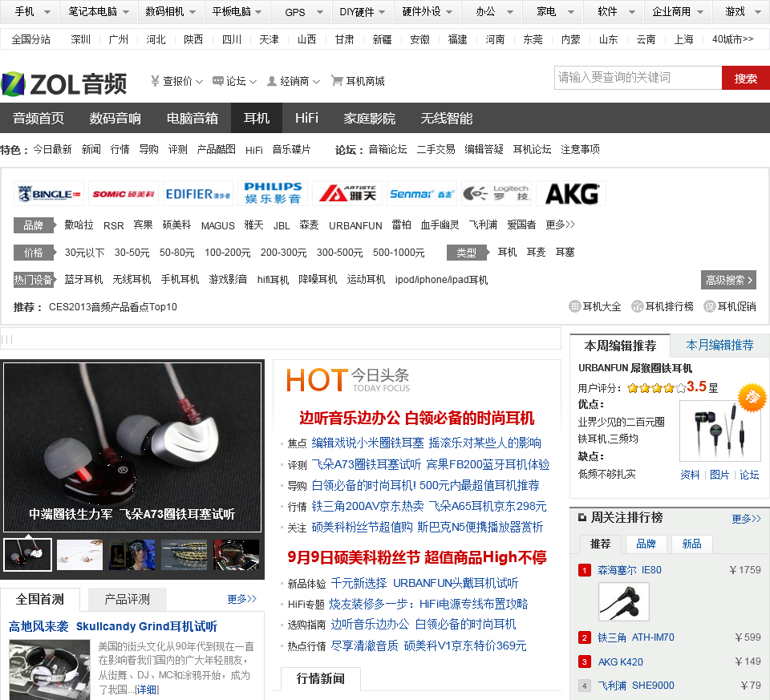Click the 耳机大全 icon link
Screen dimensions: 770x700
tap(595, 306)
